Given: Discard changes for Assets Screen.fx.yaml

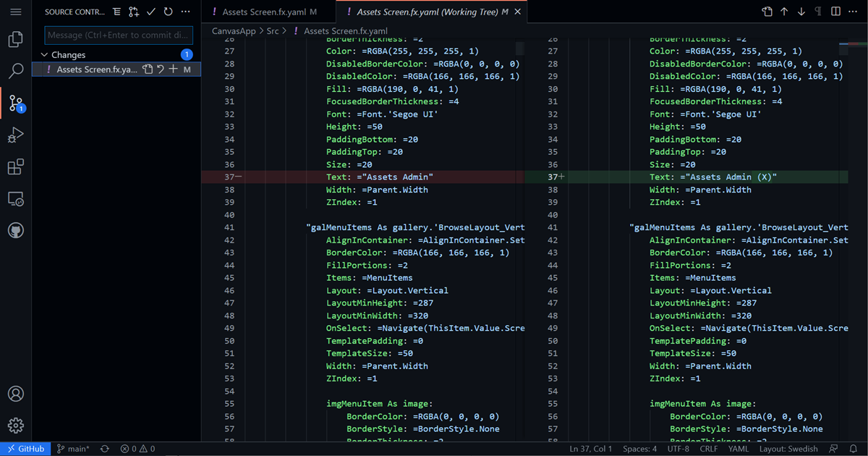Looking at the screenshot, I should click(161, 69).
